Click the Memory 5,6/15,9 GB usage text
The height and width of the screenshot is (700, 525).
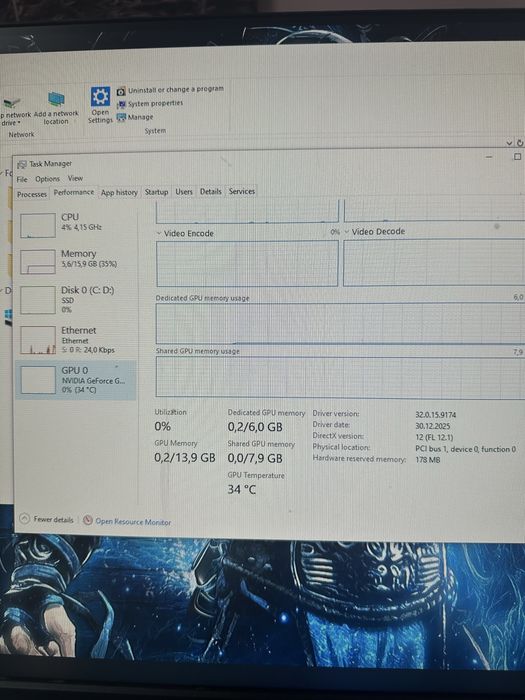pos(89,264)
